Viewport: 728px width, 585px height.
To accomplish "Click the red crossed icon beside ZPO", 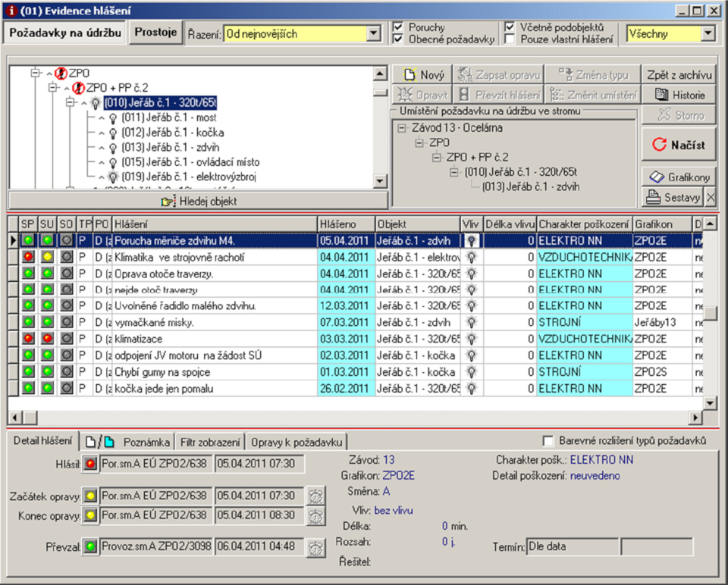I will [61, 73].
